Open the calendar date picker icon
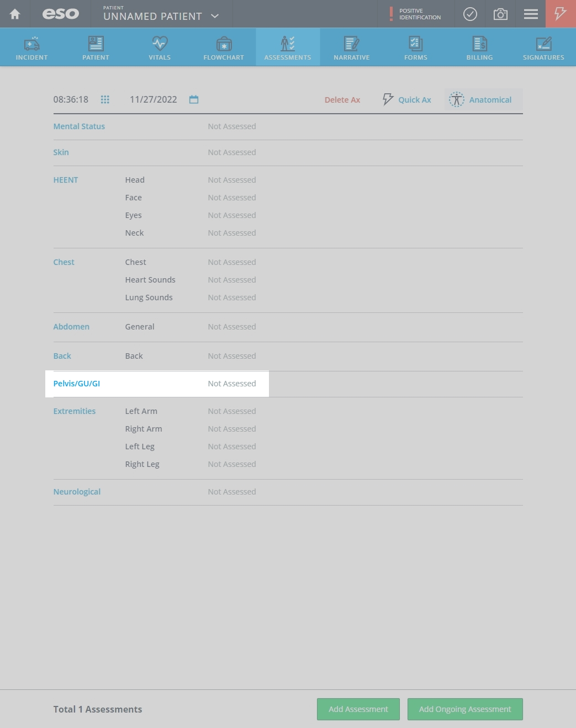This screenshot has height=728, width=576. coord(194,99)
